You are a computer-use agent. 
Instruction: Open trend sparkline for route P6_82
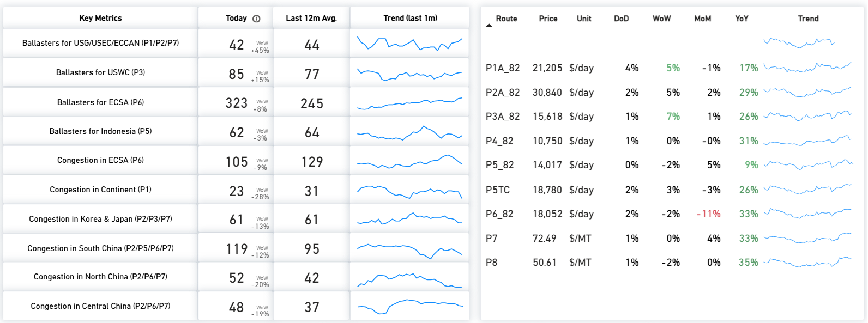807,213
